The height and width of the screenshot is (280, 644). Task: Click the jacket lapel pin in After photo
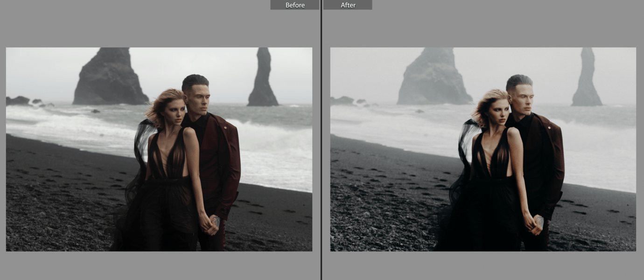point(549,126)
